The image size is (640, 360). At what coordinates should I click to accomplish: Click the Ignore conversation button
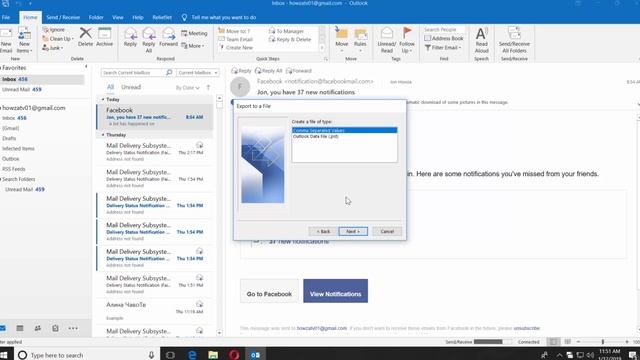[x=53, y=30]
